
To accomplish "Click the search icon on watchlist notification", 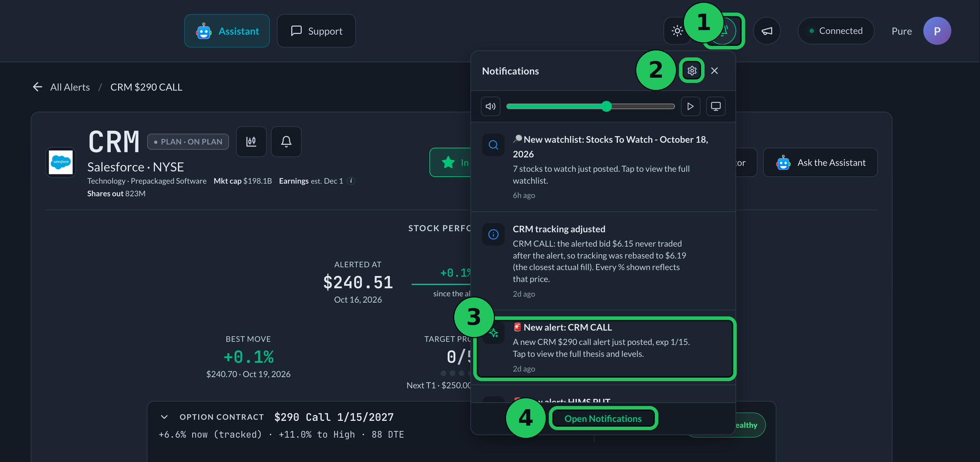I will (493, 145).
